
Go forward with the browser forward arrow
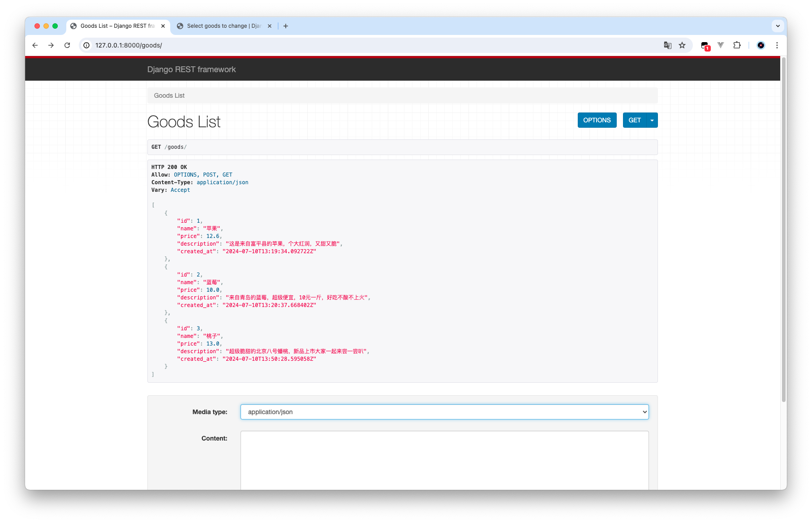tap(51, 45)
